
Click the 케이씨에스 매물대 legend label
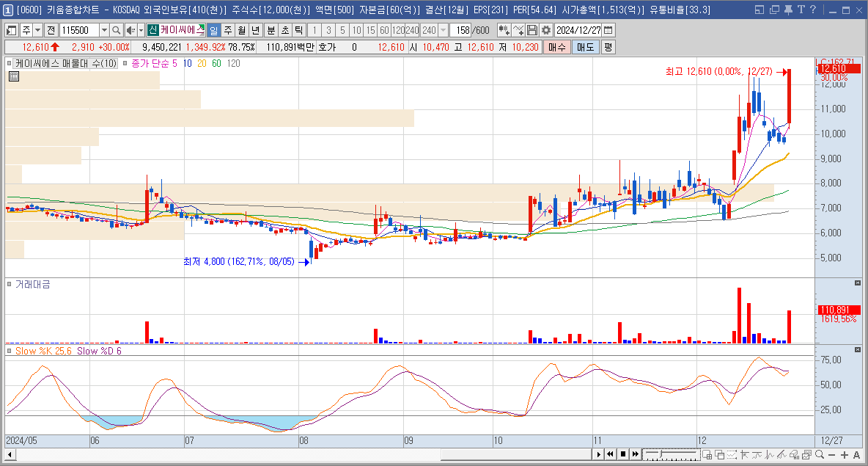click(66, 64)
